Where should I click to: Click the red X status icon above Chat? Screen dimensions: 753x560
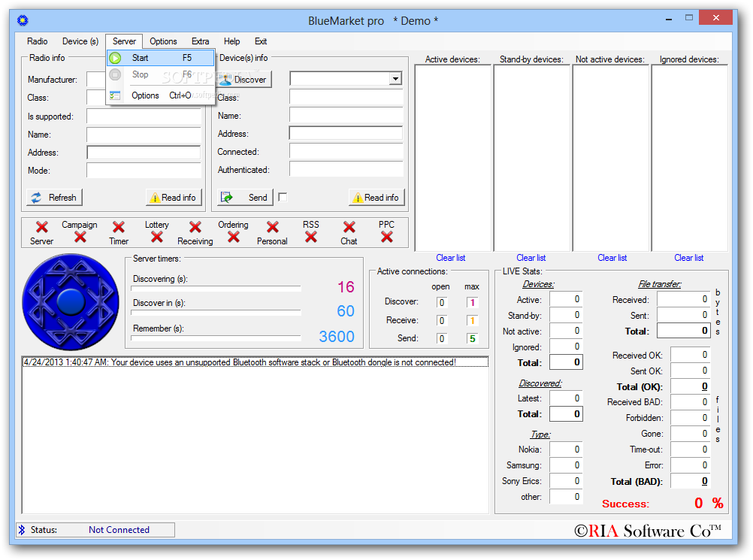click(349, 227)
